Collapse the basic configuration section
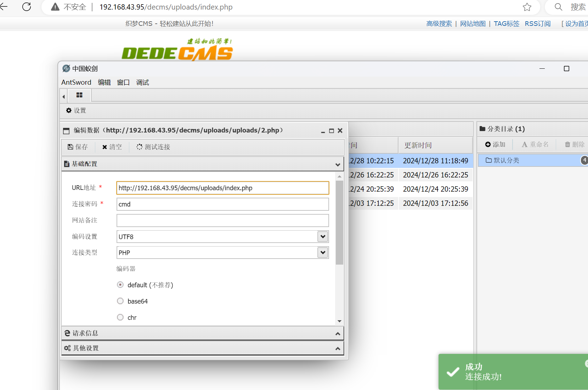This screenshot has width=588, height=390. click(203, 164)
